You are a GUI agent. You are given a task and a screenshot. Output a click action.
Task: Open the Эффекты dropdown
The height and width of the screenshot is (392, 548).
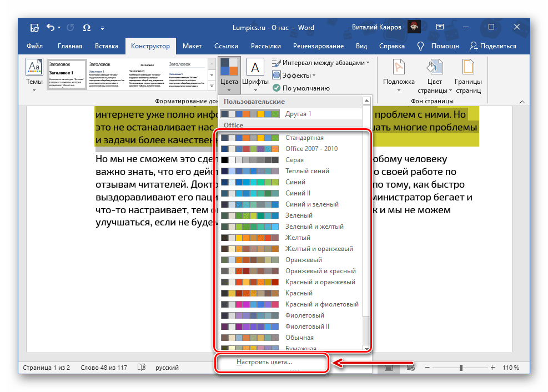(x=294, y=76)
